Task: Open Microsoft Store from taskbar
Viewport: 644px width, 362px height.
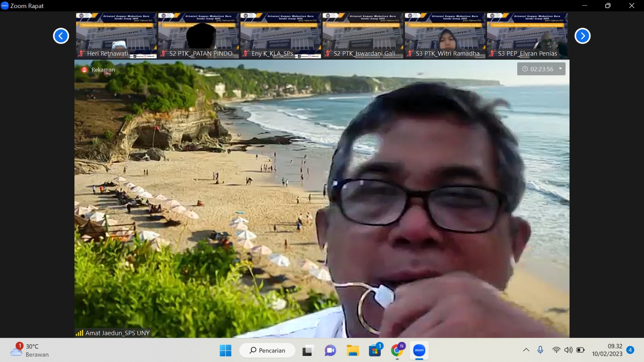Action: coord(375,351)
